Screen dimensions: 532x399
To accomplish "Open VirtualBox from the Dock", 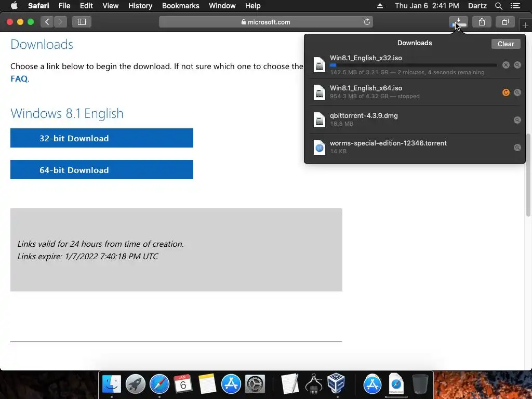I will click(x=336, y=383).
